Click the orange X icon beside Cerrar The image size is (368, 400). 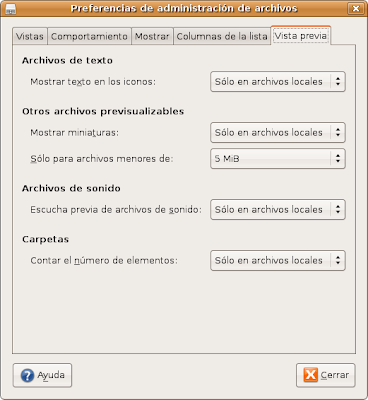tap(311, 375)
